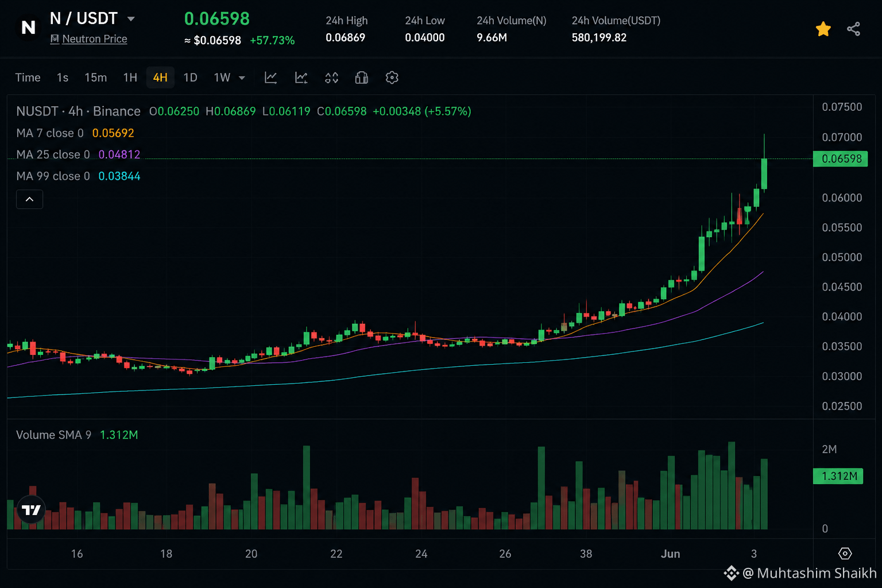The height and width of the screenshot is (588, 882).
Task: Open the headset icon in the chart toolbar
Action: tap(361, 78)
